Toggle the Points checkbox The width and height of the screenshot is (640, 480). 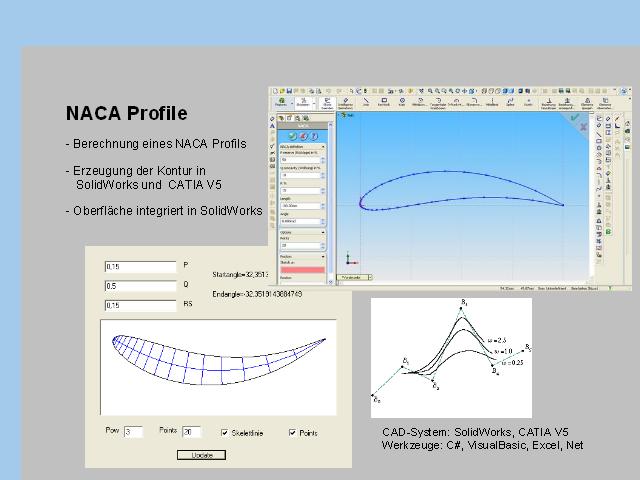coord(292,433)
